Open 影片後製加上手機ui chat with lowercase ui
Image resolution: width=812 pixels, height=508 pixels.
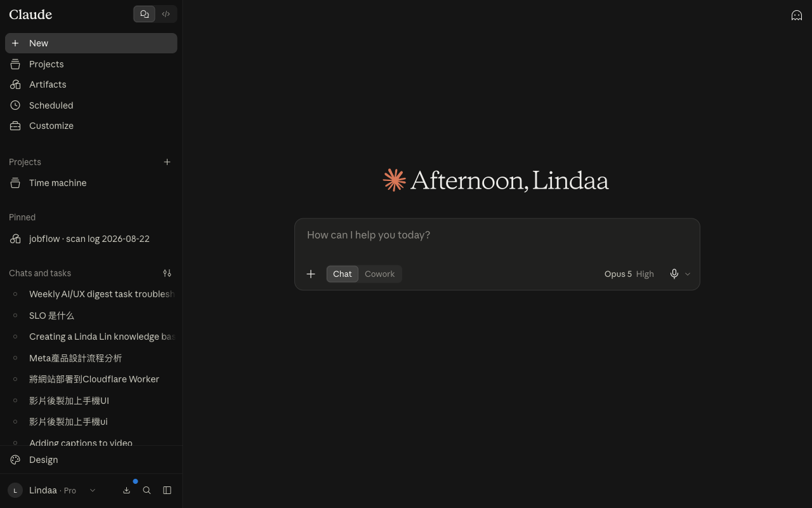coord(91,422)
